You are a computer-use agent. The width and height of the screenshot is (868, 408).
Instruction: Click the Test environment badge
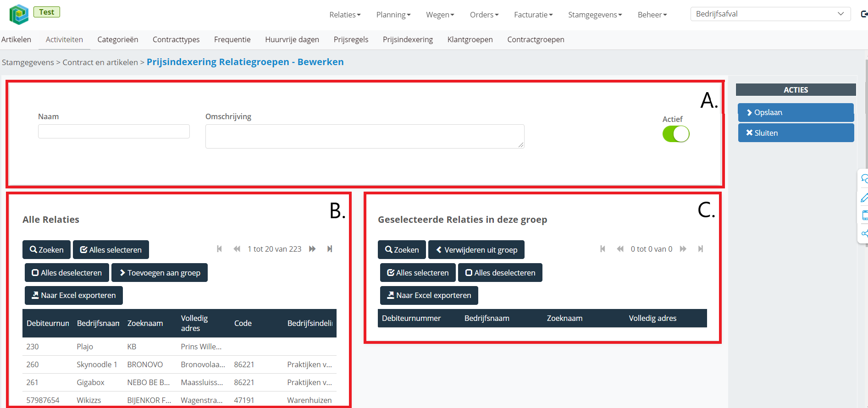pos(47,12)
